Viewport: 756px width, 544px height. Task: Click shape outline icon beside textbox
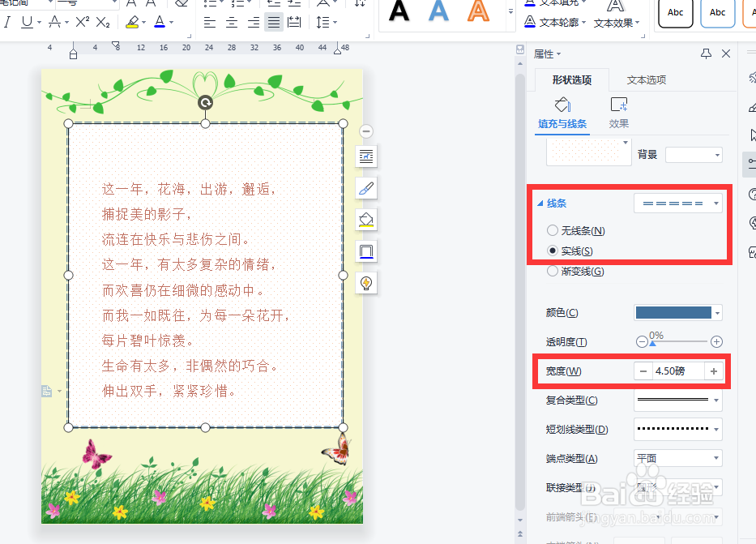[366, 251]
